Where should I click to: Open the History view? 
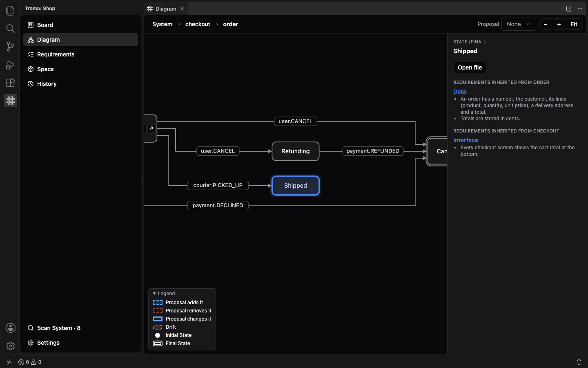pos(81,84)
